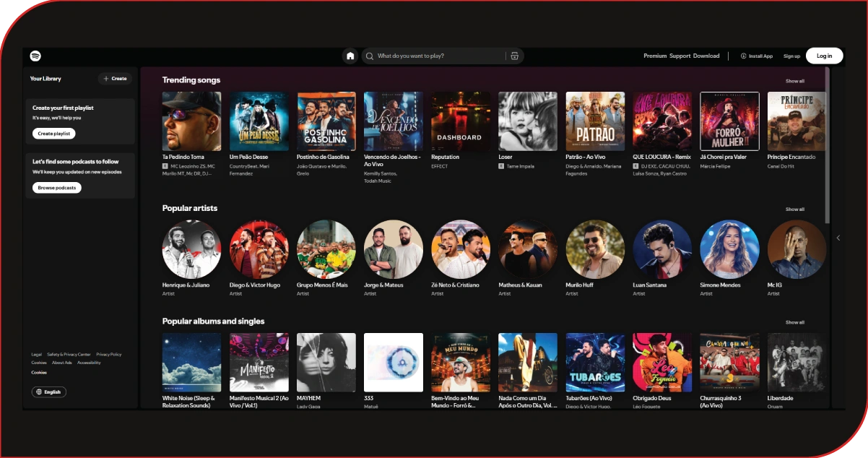
Task: Click the globe icon in English button
Action: coord(39,392)
